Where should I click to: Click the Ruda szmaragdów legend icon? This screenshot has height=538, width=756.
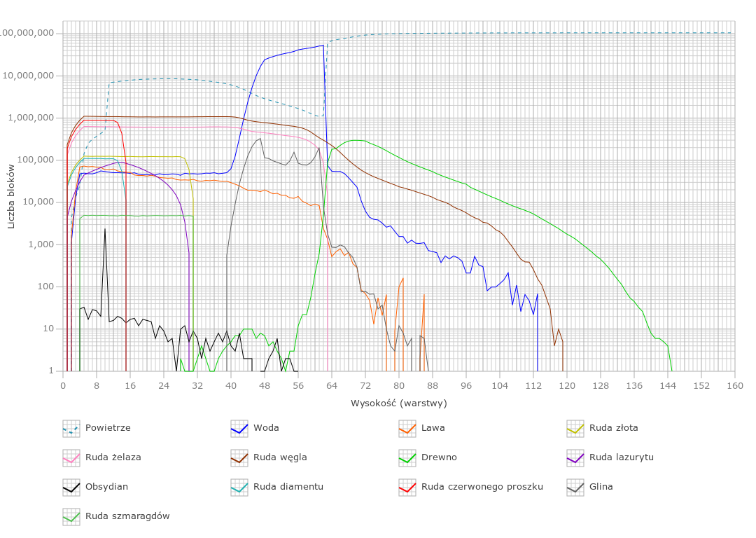pos(71,516)
